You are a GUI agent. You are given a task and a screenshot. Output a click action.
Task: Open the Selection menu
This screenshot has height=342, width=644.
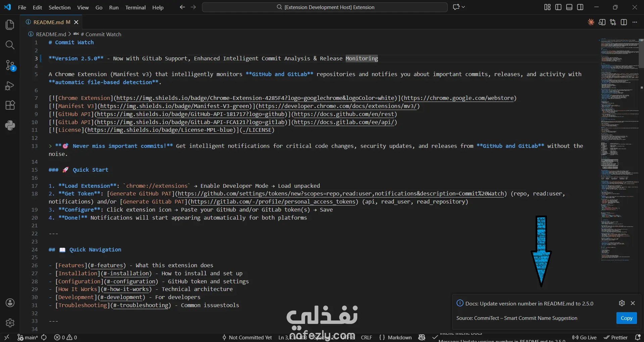coord(59,7)
